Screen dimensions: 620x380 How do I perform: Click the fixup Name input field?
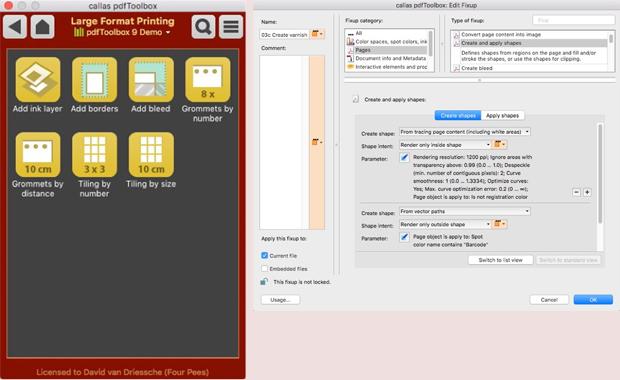click(x=284, y=35)
